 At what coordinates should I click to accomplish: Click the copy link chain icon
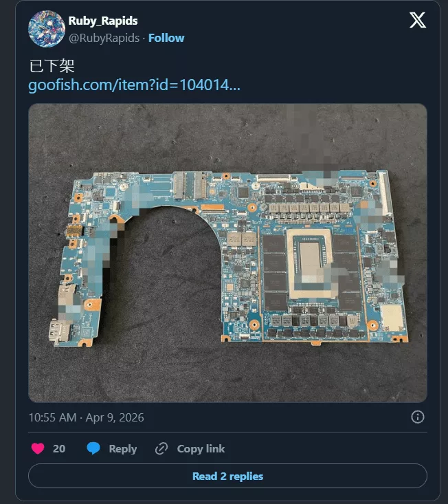coord(161,449)
